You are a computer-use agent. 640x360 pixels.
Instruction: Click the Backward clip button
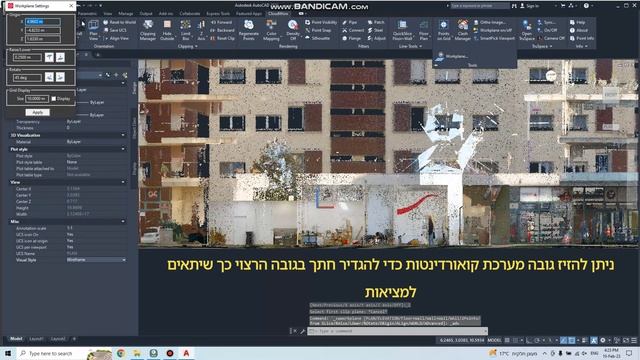222,30
